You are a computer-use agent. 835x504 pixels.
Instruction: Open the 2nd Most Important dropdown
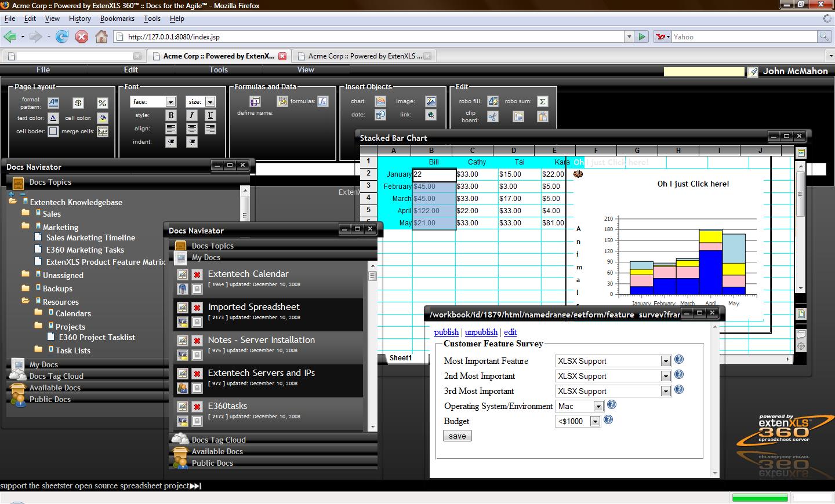click(x=613, y=376)
